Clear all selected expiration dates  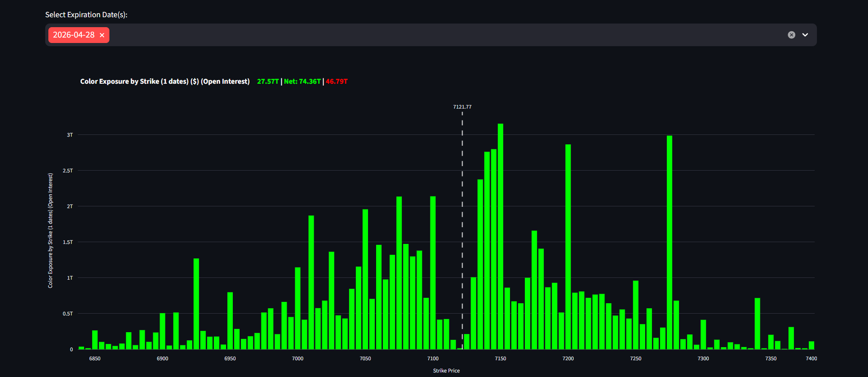[x=791, y=35]
